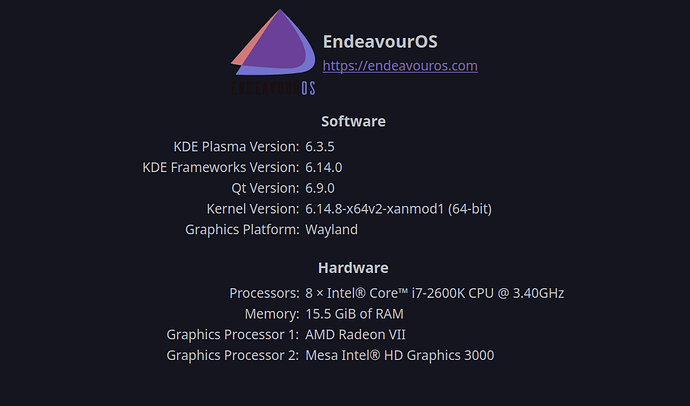This screenshot has height=406, width=690.
Task: Click the Software section heading
Action: click(353, 121)
